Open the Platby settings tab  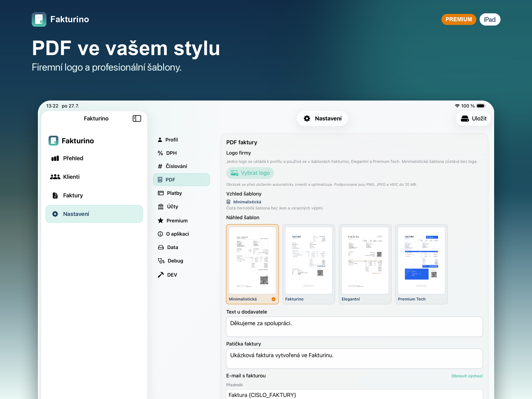click(x=181, y=193)
